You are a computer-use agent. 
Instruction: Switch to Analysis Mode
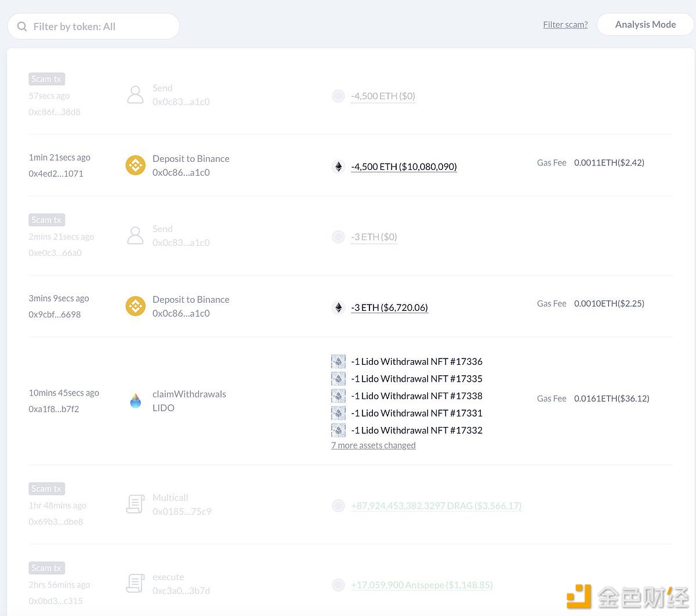pos(645,24)
